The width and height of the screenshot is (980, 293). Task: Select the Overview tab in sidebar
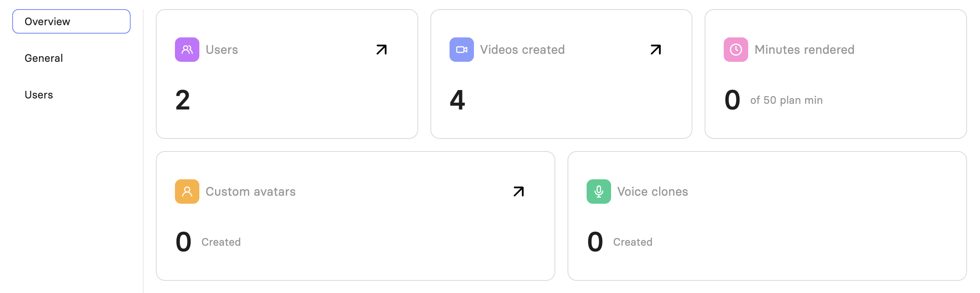tap(71, 21)
